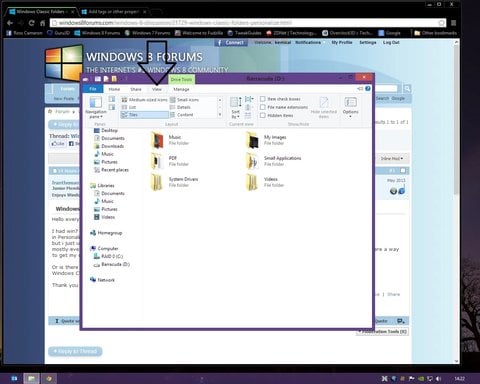Open the Navigation pane dropdown
The width and height of the screenshot is (480, 384).
click(x=96, y=107)
